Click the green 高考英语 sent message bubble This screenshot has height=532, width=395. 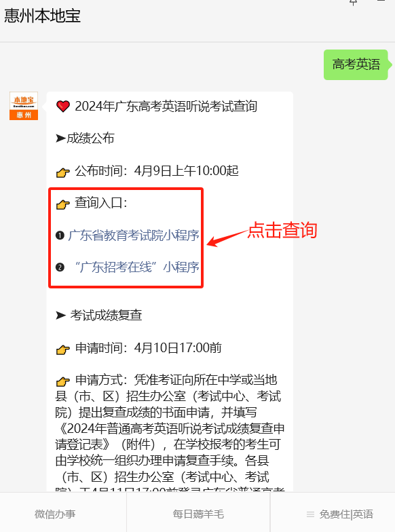tap(356, 64)
